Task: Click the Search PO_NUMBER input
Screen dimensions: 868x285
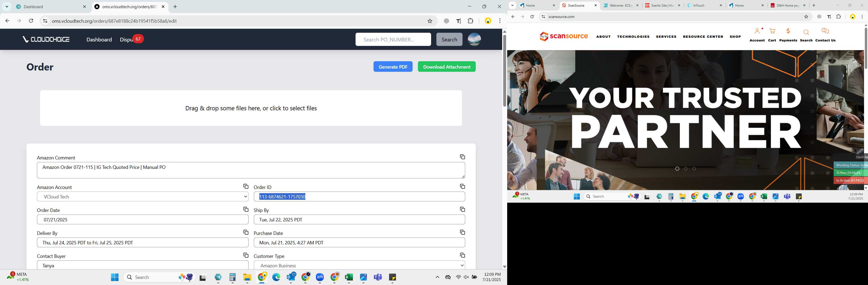Action: tap(393, 39)
